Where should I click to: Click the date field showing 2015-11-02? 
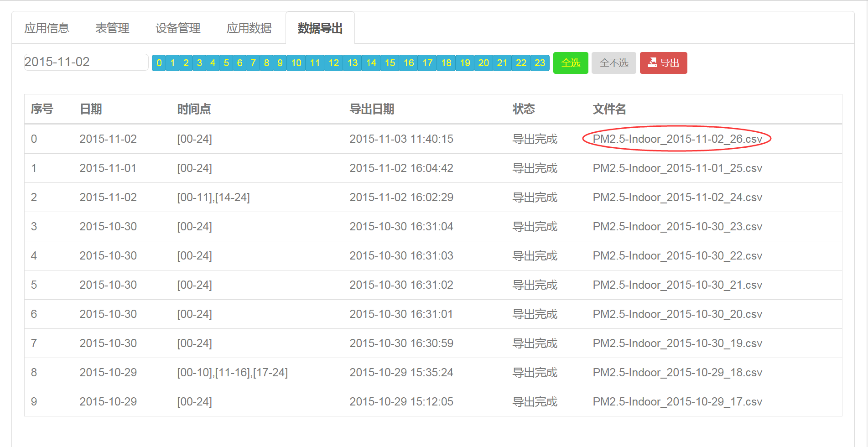[x=86, y=62]
